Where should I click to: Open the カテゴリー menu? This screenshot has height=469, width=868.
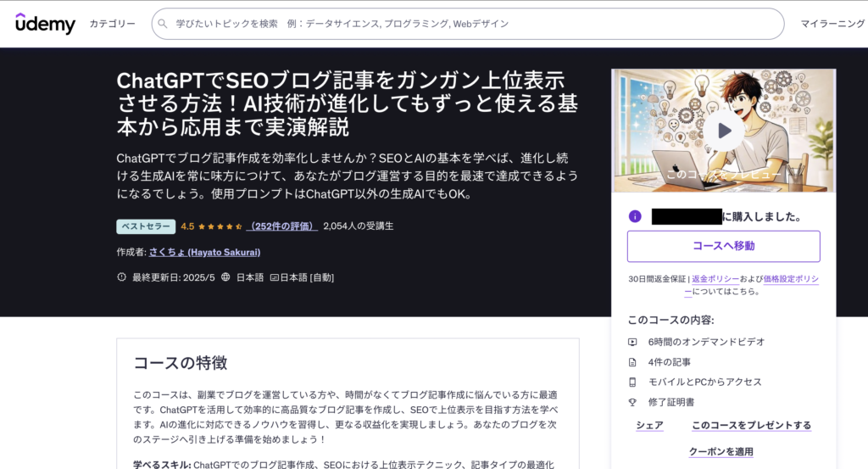pos(112,24)
